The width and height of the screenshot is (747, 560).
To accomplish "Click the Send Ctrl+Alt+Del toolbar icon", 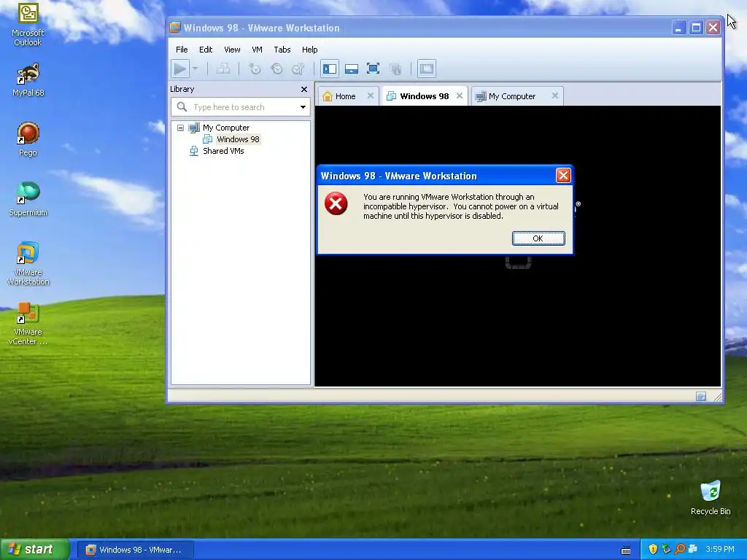I will pos(223,69).
